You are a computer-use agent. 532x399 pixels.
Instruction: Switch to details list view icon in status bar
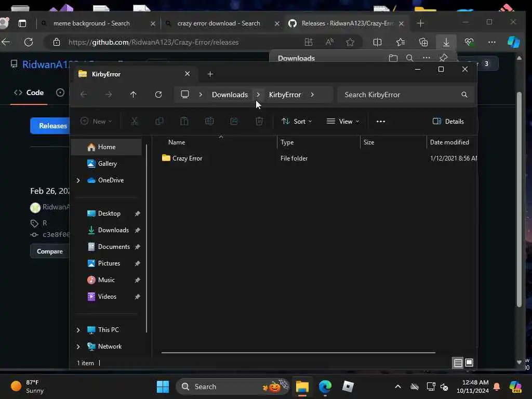coord(458,363)
